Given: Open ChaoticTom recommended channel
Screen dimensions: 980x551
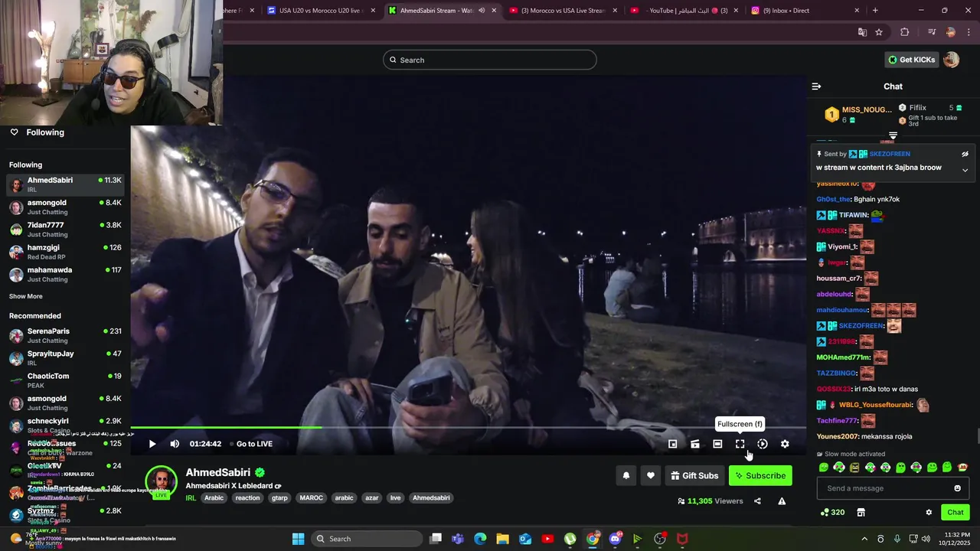Looking at the screenshot, I should [x=65, y=380].
